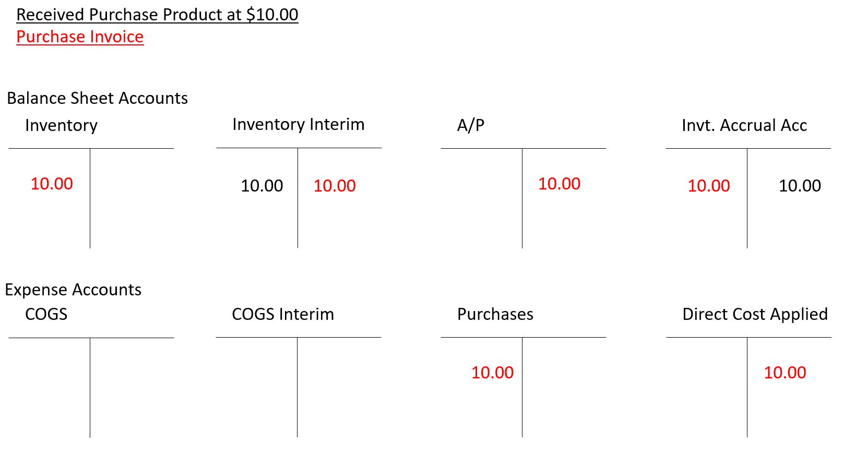Click the red 10.00 debit under Inventory
The height and width of the screenshot is (466, 868).
pyautogui.click(x=52, y=184)
